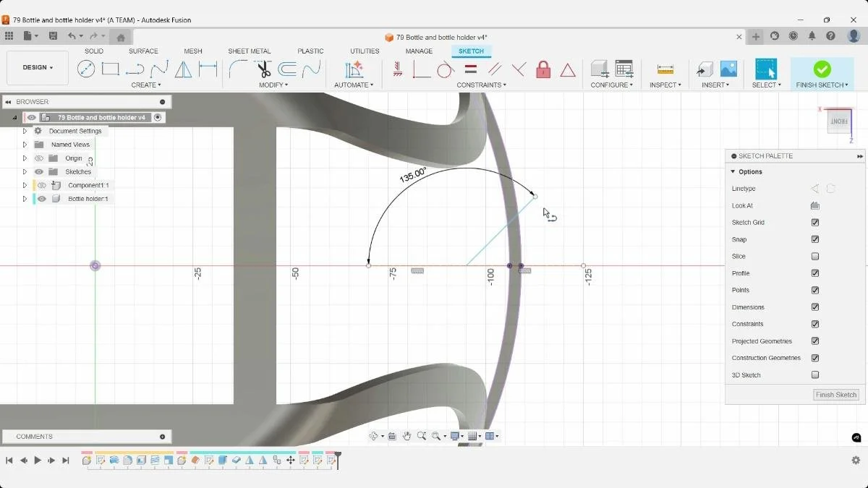Select the sketch dimension tool
868x488 pixels.
(x=208, y=69)
